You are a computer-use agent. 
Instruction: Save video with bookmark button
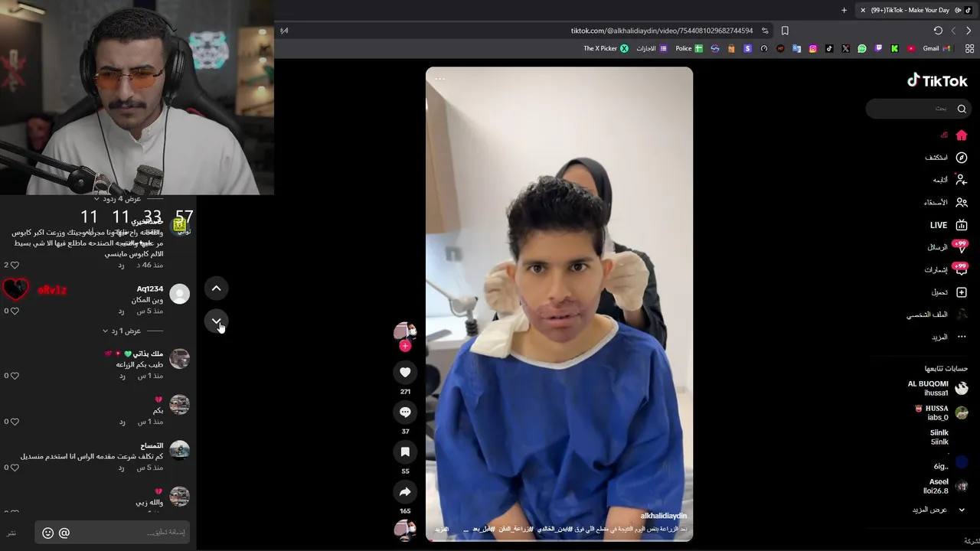pyautogui.click(x=405, y=452)
